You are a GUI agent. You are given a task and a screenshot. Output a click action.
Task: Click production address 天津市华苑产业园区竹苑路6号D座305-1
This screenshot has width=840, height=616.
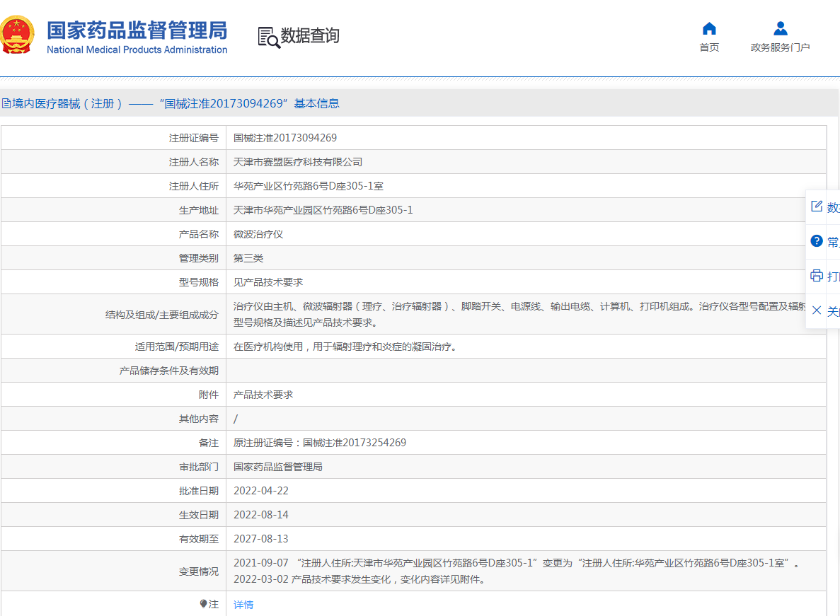(x=323, y=210)
